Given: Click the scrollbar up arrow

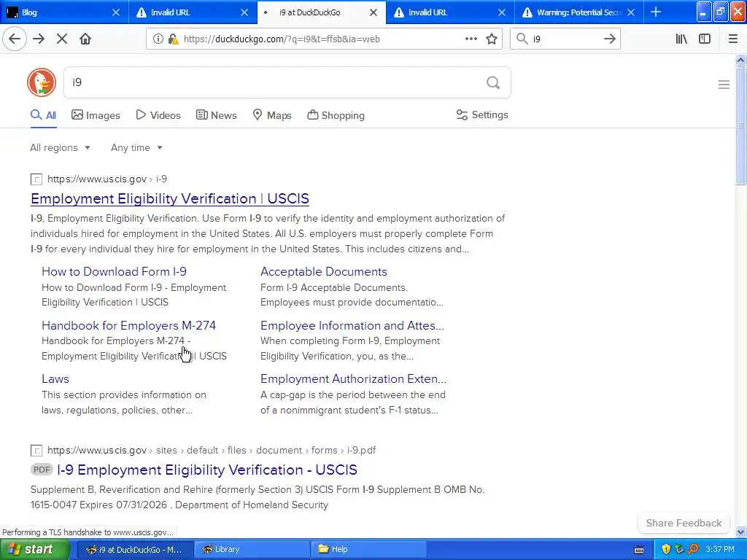Looking at the screenshot, I should [740, 60].
